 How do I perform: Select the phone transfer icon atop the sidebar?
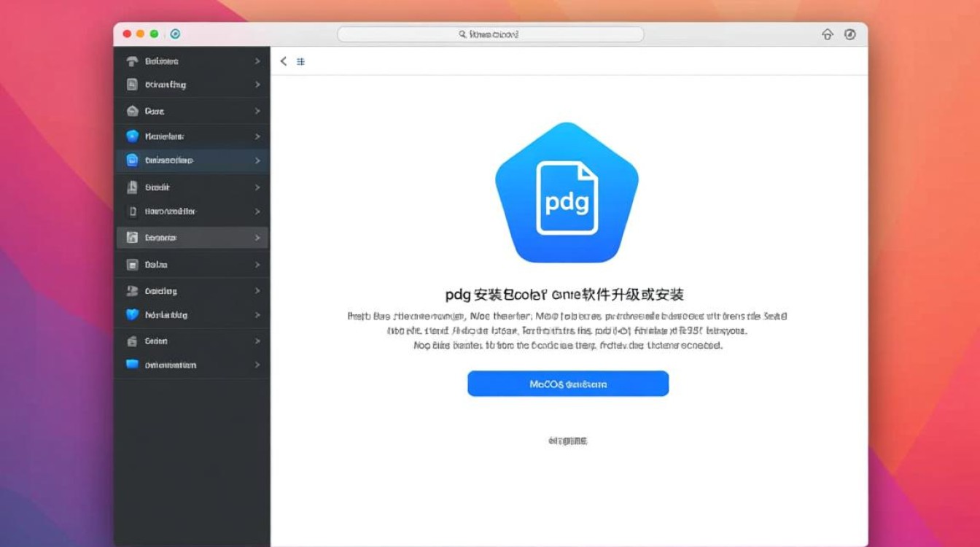pyautogui.click(x=133, y=61)
